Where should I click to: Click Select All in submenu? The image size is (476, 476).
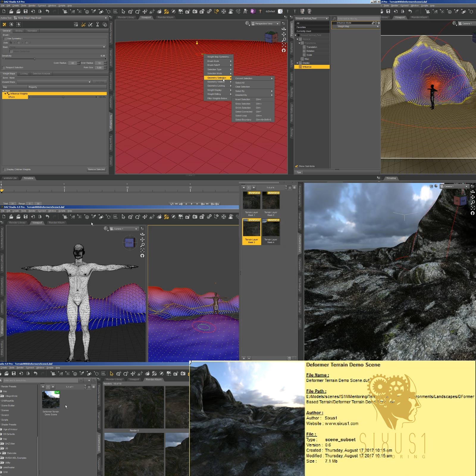[x=240, y=83]
